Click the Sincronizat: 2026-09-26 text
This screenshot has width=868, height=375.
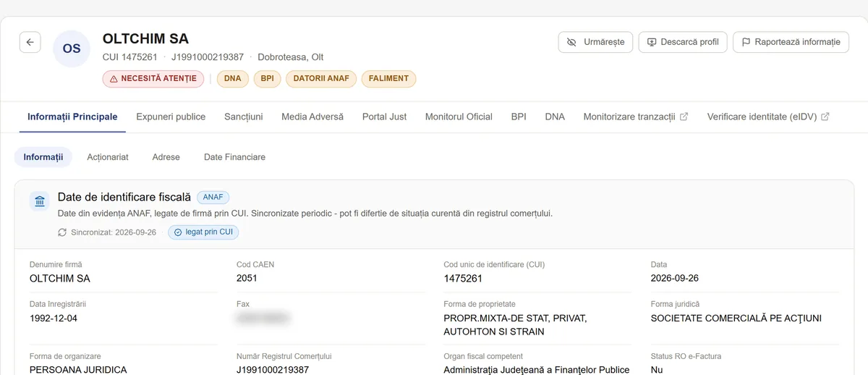click(x=114, y=232)
